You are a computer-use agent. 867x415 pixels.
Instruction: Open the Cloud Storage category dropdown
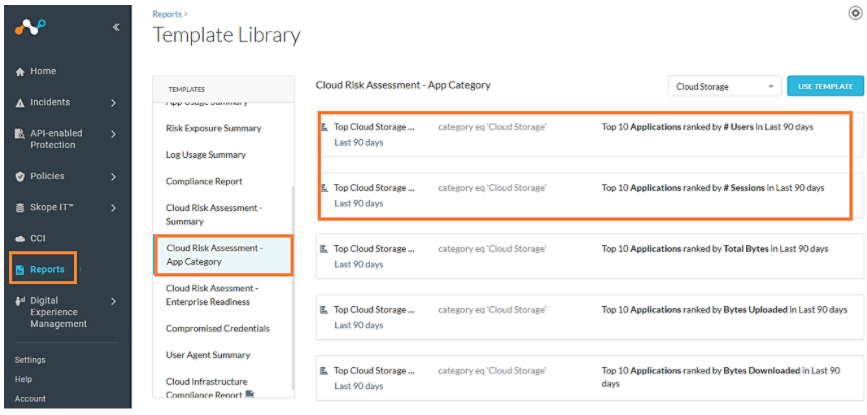point(724,87)
